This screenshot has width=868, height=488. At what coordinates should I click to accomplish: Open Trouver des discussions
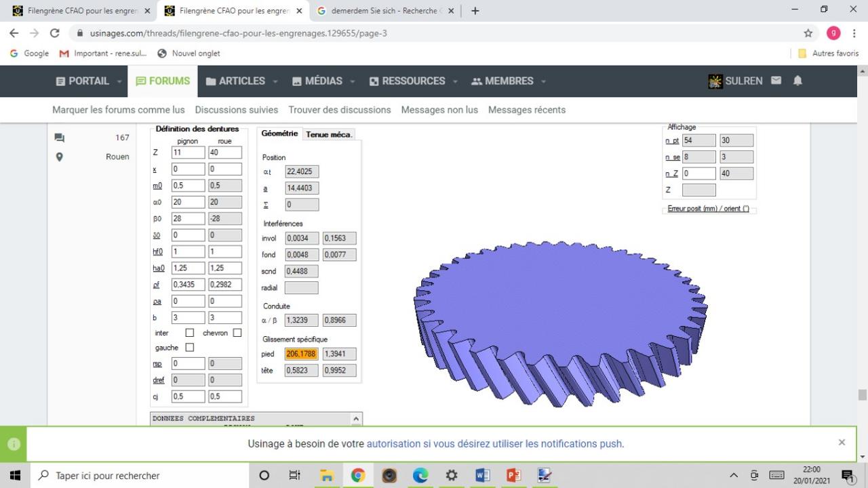click(x=340, y=110)
